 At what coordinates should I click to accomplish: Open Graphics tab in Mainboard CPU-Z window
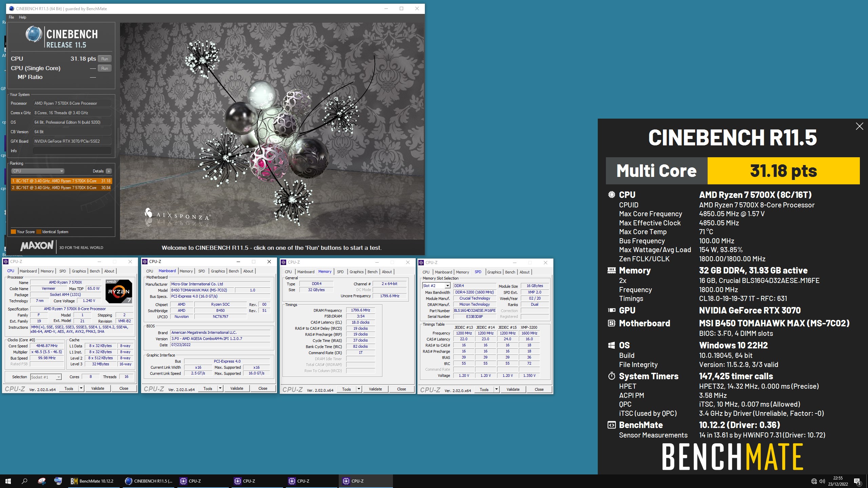pyautogui.click(x=218, y=271)
